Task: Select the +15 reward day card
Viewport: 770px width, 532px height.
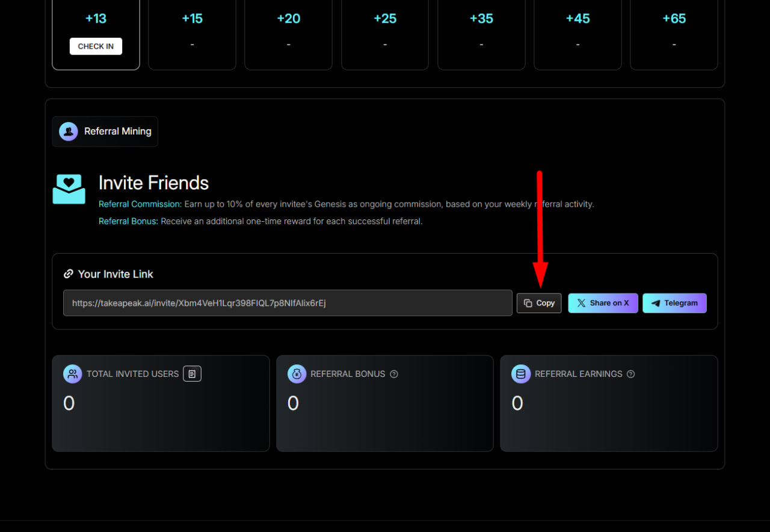Action: coord(192,35)
